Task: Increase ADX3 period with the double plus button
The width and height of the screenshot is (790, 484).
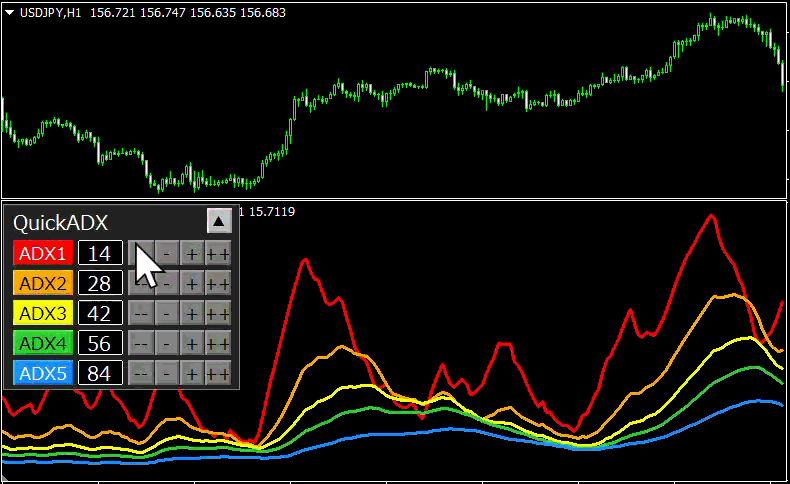Action: (x=218, y=313)
